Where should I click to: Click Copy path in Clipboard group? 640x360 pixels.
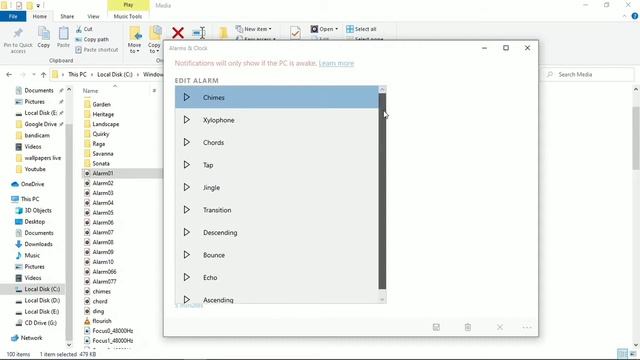[92, 39]
